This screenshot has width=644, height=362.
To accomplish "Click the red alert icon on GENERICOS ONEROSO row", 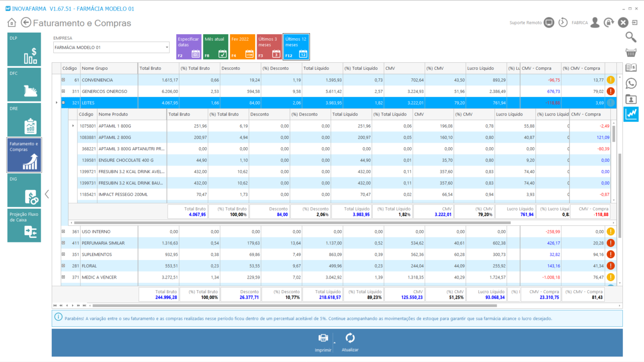I will click(x=611, y=92).
